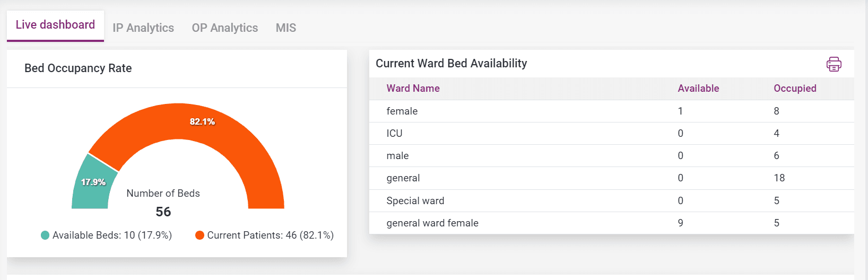Sort by Ward Name column header
Image resolution: width=868 pixels, height=280 pixels.
coord(413,89)
